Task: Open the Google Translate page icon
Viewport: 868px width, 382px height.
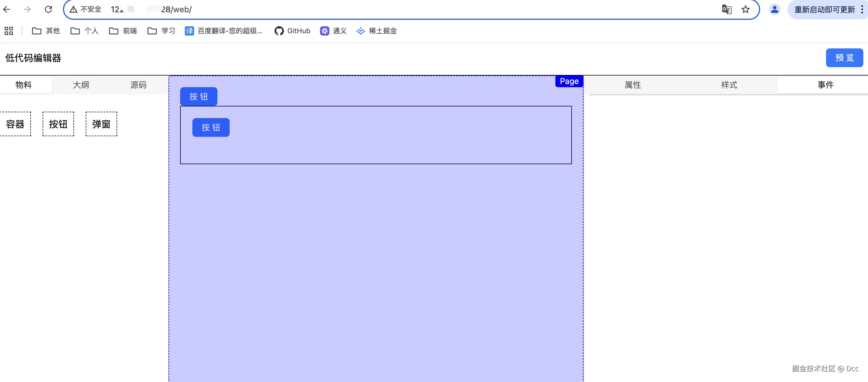Action: pos(726,9)
